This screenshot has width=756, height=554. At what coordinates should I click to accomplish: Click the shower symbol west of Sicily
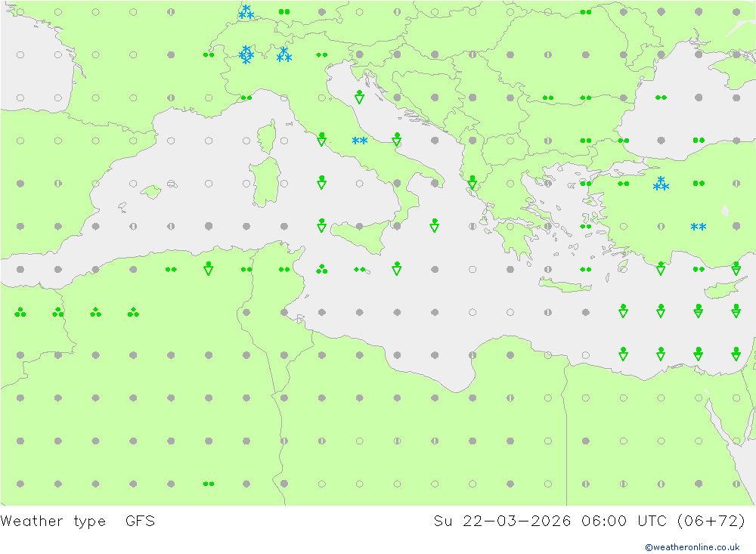(x=321, y=225)
